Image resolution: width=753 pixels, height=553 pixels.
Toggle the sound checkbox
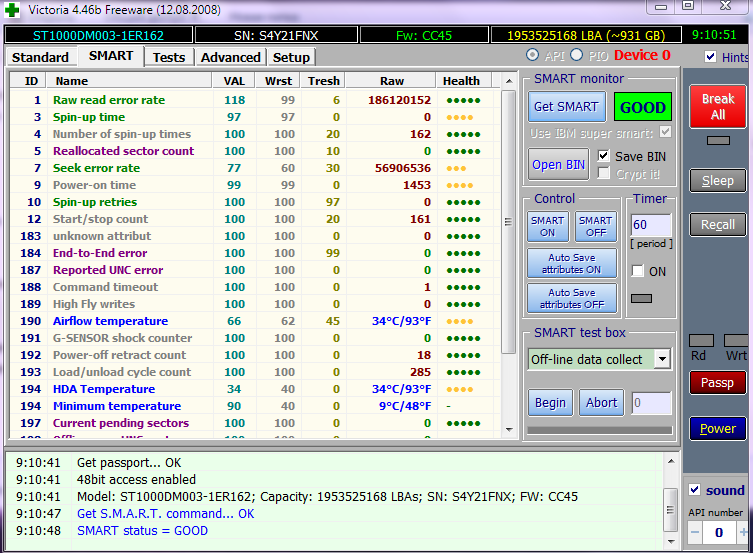click(x=695, y=490)
